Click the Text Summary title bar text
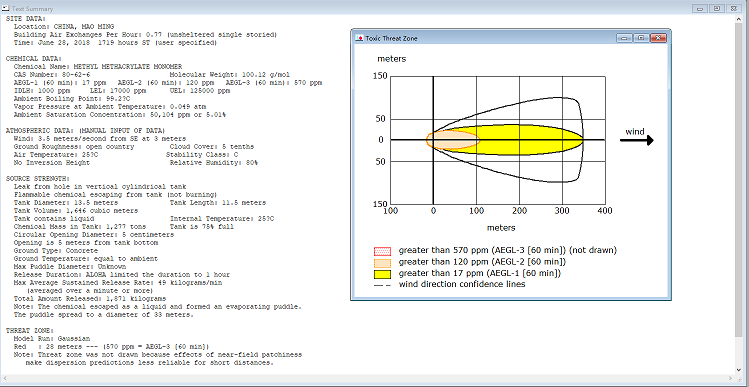The height and width of the screenshot is (387, 749). click(32, 9)
